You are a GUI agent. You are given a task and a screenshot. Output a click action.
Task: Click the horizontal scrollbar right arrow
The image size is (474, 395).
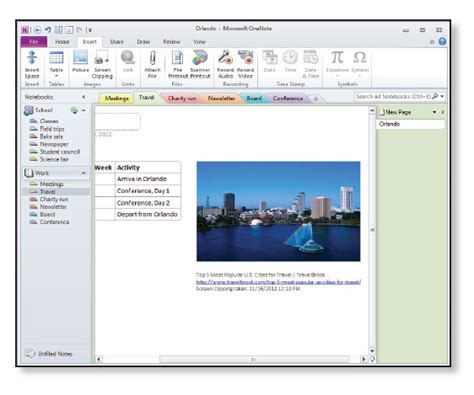click(364, 359)
